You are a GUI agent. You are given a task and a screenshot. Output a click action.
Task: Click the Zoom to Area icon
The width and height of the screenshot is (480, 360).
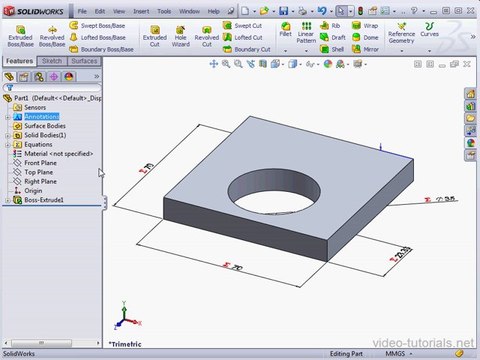tap(238, 64)
